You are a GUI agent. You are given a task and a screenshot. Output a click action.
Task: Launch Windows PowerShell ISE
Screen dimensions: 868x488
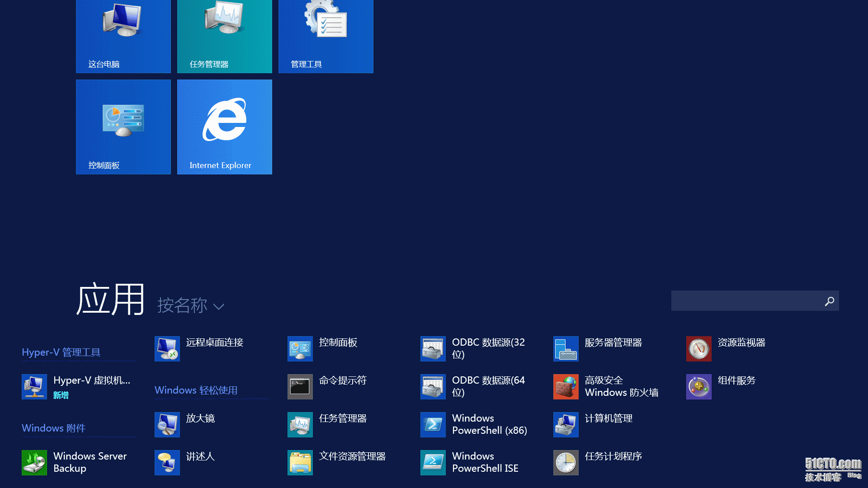(470, 462)
